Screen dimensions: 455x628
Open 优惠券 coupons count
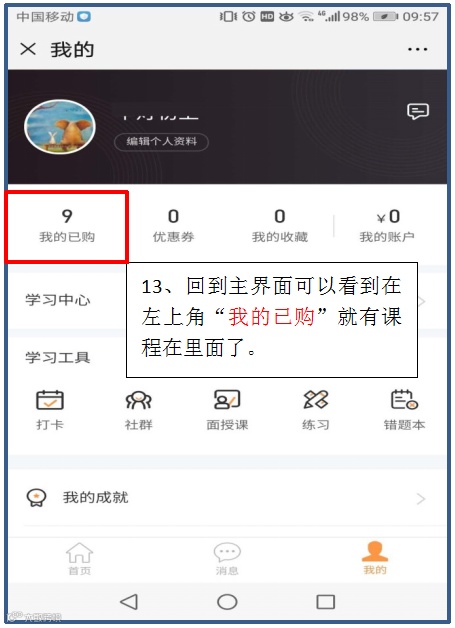tap(173, 226)
